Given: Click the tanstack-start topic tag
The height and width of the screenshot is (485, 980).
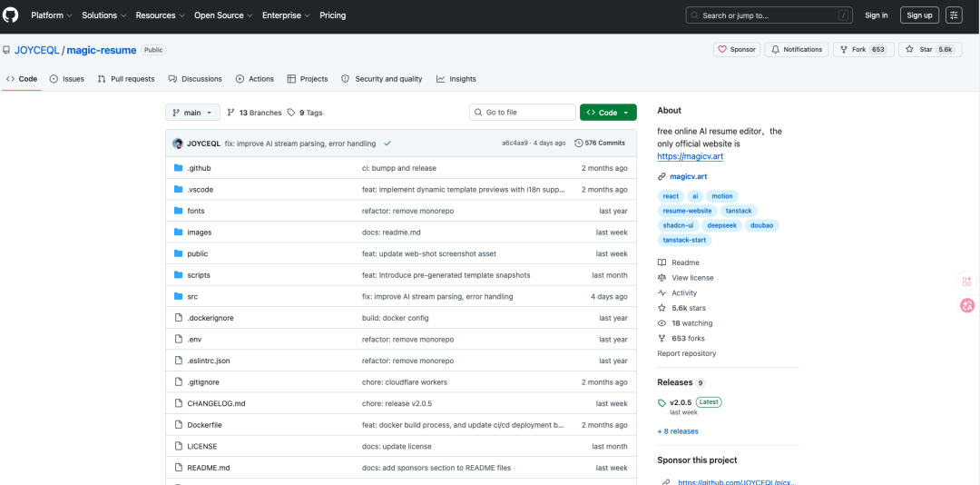Looking at the screenshot, I should pos(684,240).
